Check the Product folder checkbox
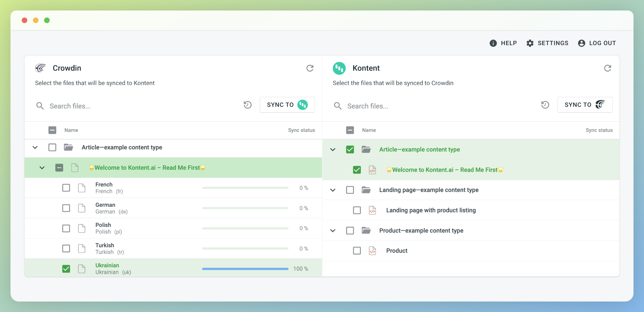 (x=350, y=231)
